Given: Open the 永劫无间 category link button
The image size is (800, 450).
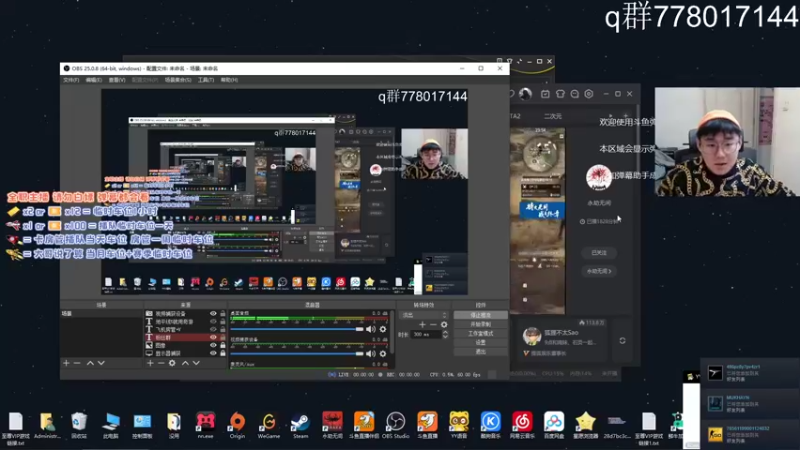Looking at the screenshot, I should pos(599,271).
